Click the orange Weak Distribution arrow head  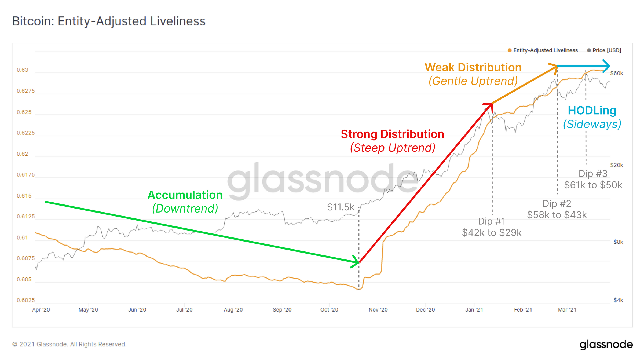(x=553, y=68)
